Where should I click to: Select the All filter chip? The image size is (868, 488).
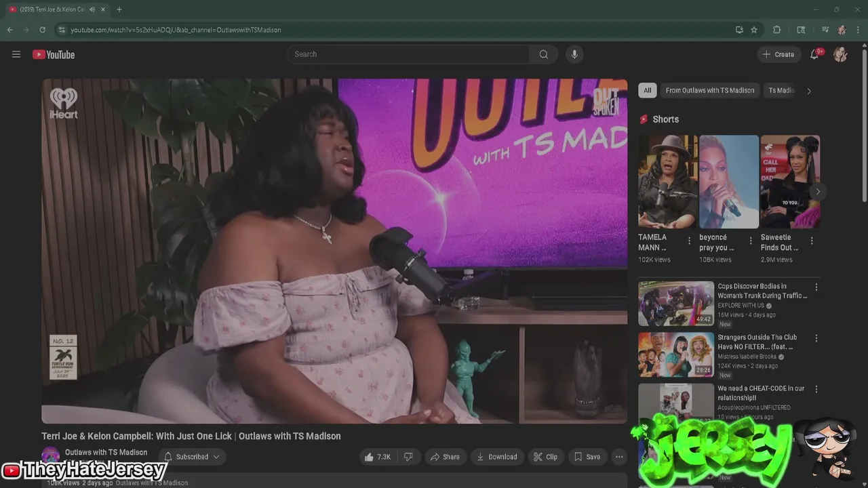648,90
